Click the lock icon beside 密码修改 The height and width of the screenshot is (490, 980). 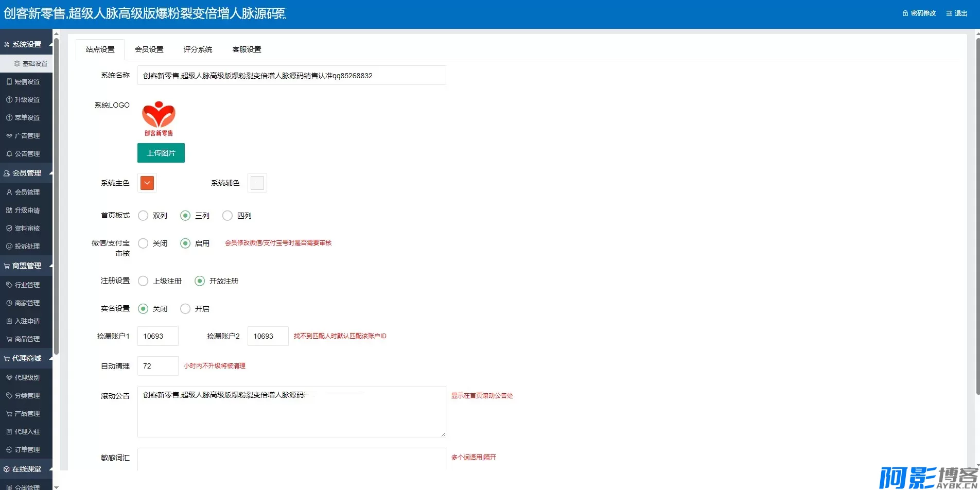(x=905, y=13)
